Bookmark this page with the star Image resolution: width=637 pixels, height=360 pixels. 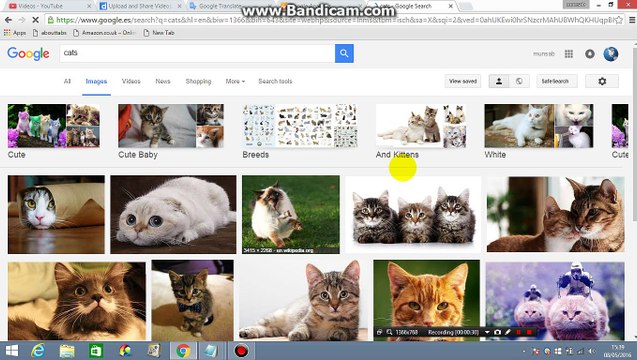(619, 20)
